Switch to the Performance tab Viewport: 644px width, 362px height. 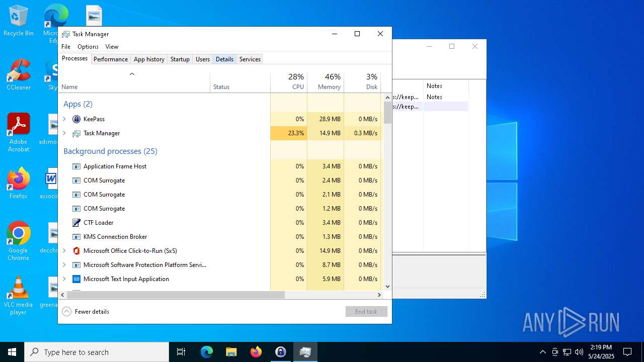pyautogui.click(x=111, y=59)
